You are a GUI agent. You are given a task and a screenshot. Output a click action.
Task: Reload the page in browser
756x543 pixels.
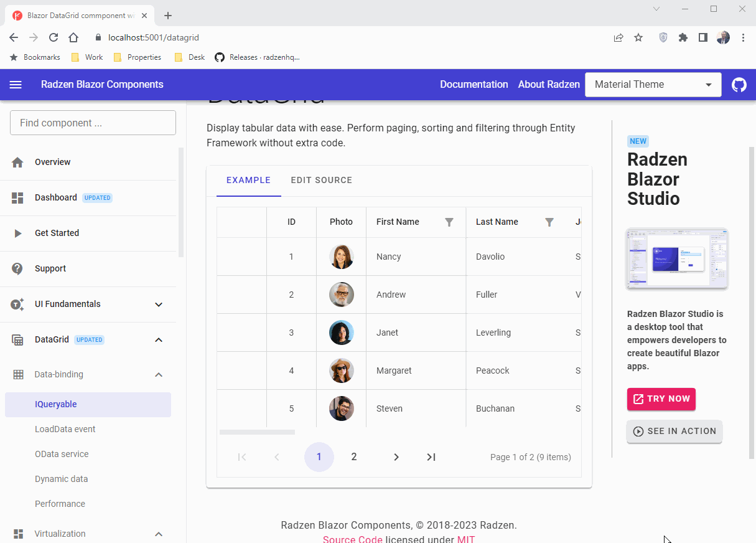click(x=54, y=37)
